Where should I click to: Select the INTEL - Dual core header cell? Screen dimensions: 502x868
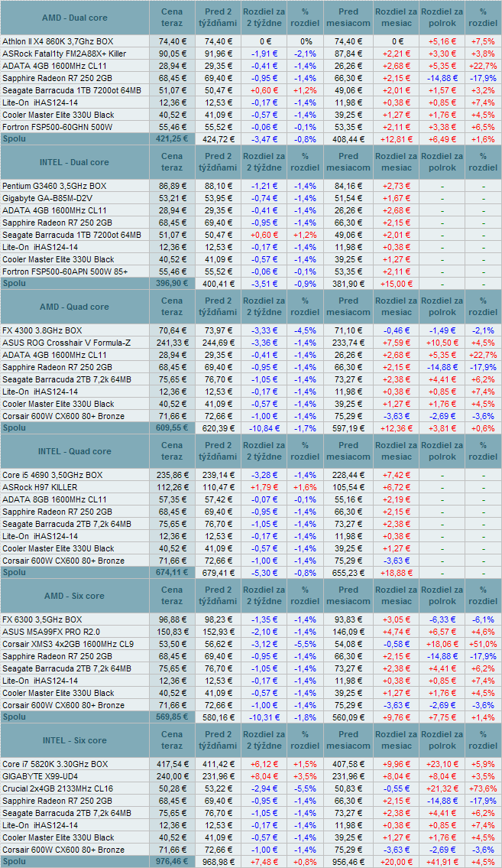tap(74, 162)
